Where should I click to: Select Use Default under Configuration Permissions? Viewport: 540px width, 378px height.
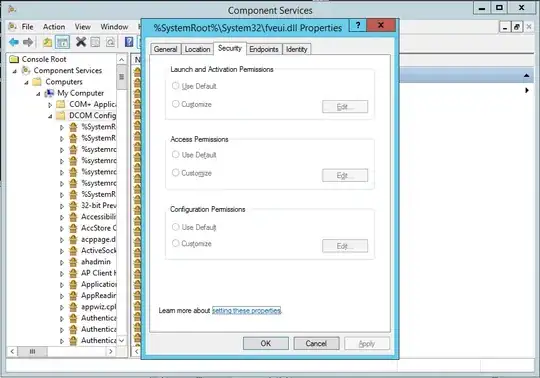175,227
